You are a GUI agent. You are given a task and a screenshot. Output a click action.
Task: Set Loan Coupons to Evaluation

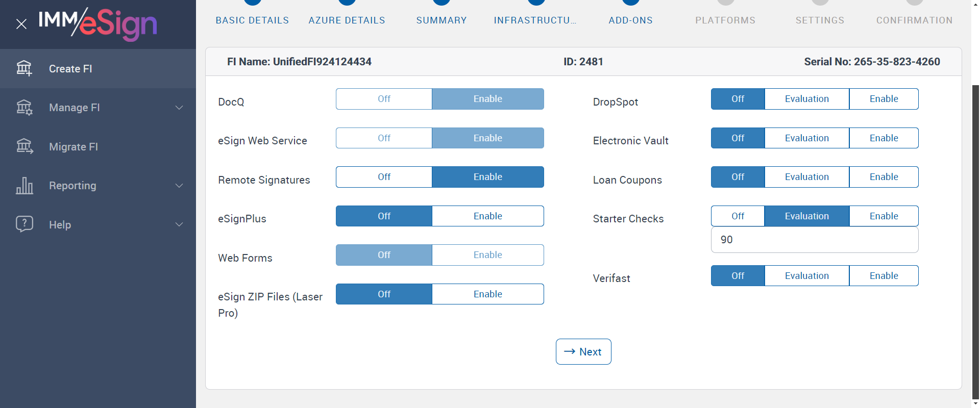807,177
